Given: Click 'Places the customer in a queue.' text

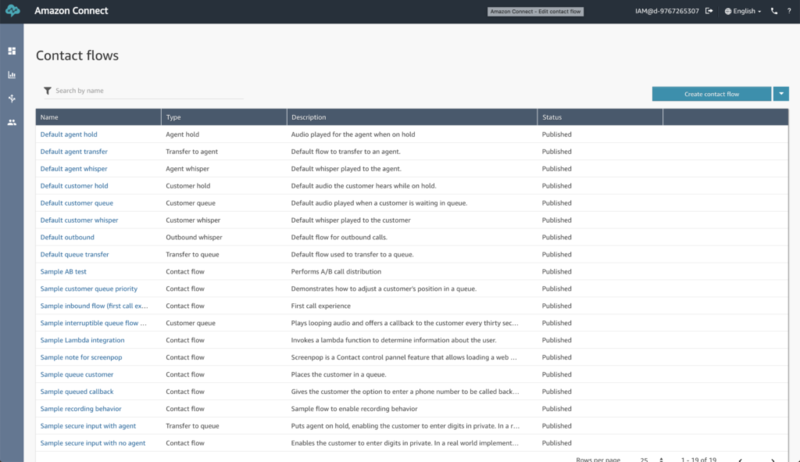Looking at the screenshot, I should pyautogui.click(x=338, y=374).
